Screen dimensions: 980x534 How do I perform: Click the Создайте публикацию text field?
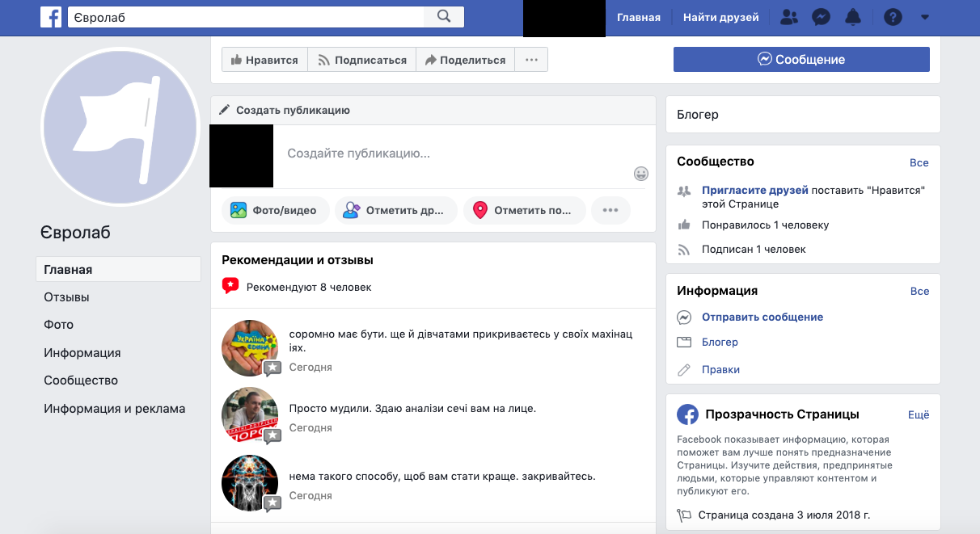[453, 153]
